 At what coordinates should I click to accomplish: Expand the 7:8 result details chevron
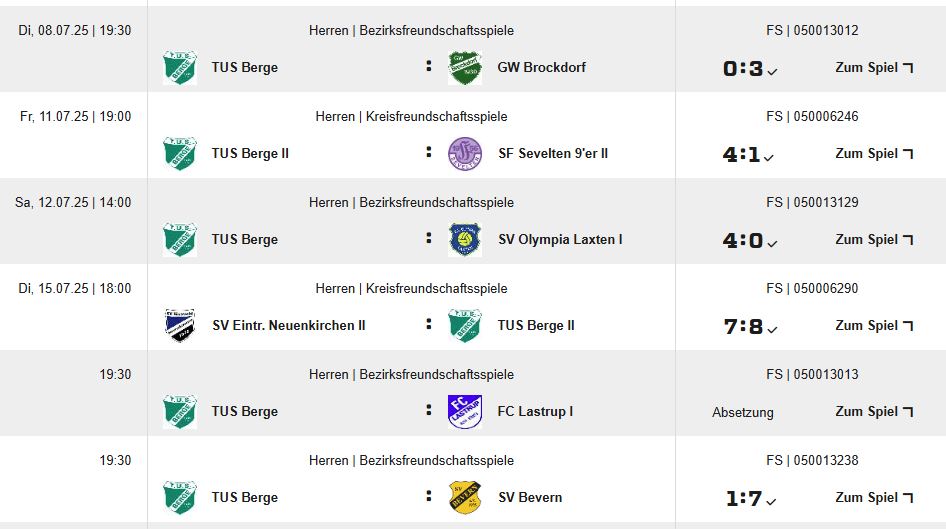(x=772, y=330)
